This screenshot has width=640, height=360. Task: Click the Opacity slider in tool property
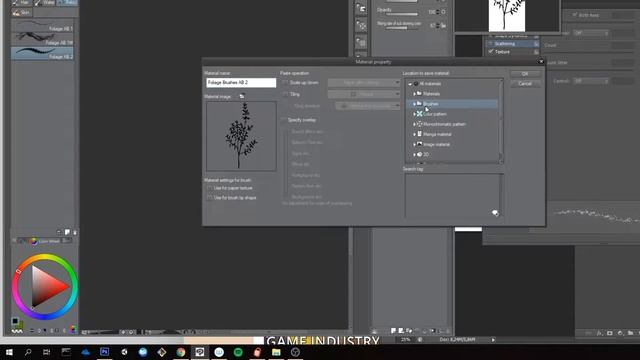402,14
